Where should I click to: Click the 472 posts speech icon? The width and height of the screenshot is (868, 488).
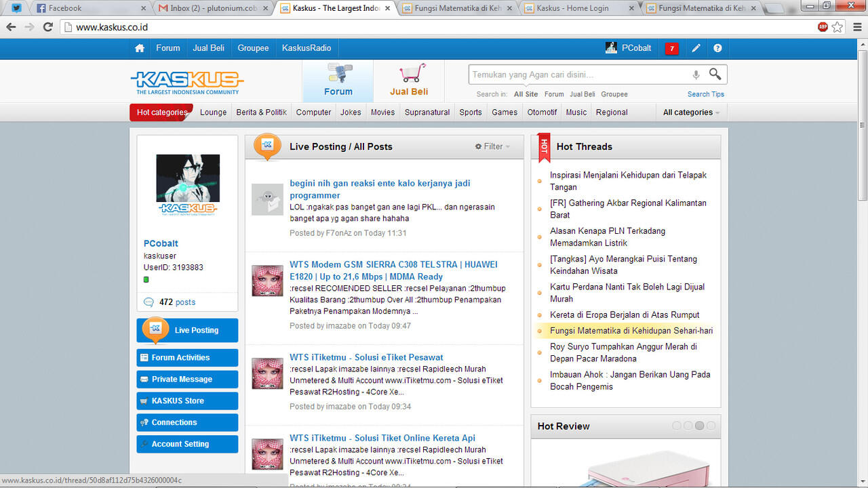pos(149,302)
